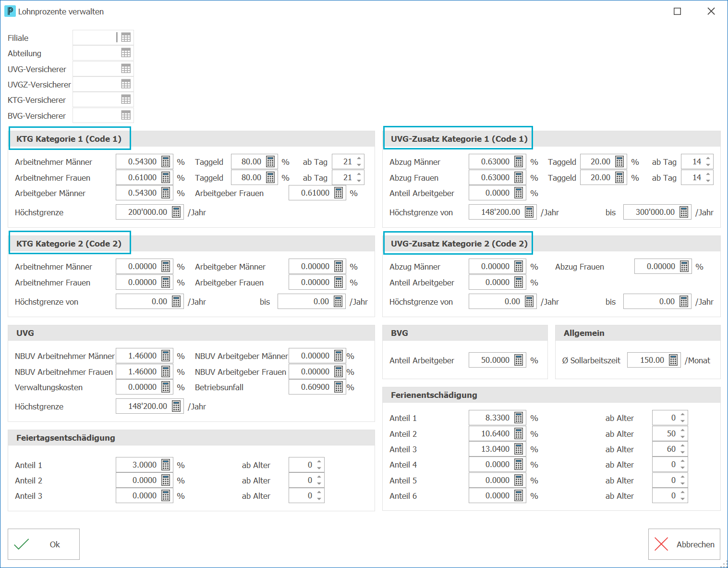Open calculator for KTG 1 Arbeitgeber Frauen 0.61000
728x568 pixels.
pyautogui.click(x=339, y=193)
